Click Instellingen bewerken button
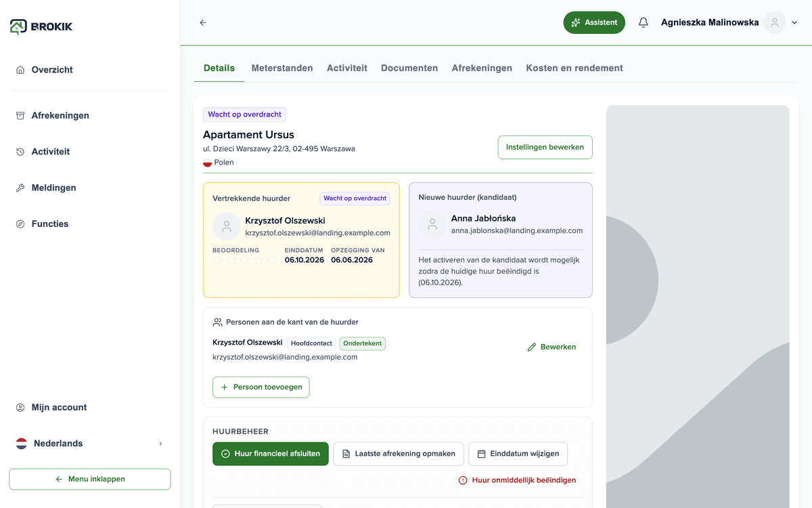This screenshot has height=508, width=812. (x=545, y=147)
